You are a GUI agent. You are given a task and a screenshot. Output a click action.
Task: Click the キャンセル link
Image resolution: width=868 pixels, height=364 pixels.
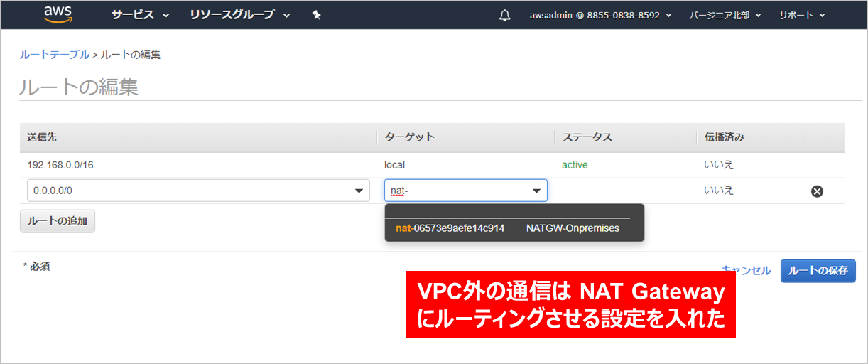point(746,270)
